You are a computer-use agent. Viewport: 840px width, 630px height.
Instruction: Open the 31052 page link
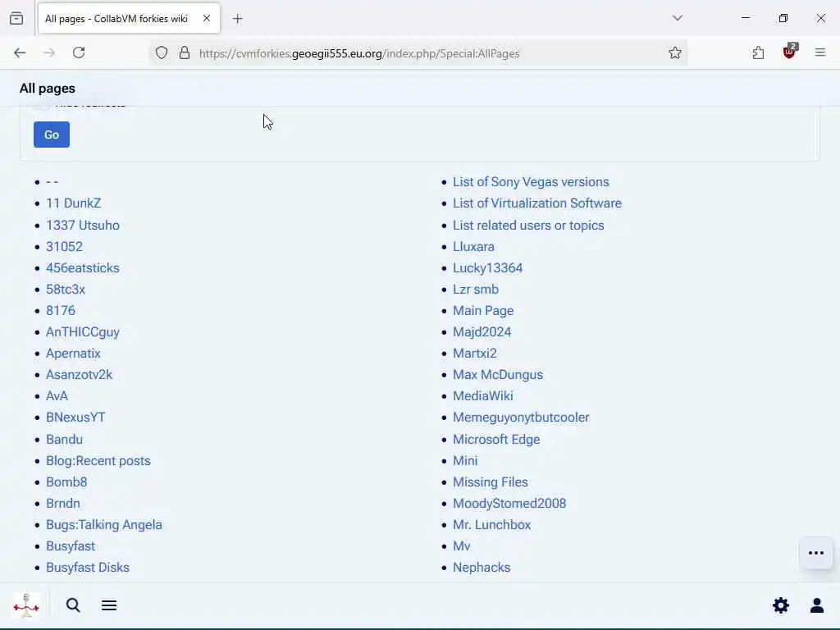(x=64, y=246)
